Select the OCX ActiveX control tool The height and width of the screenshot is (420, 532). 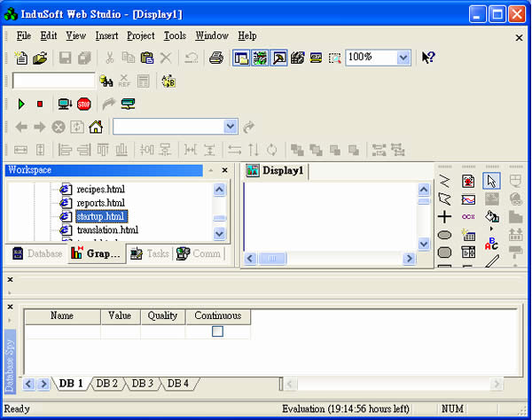468,216
